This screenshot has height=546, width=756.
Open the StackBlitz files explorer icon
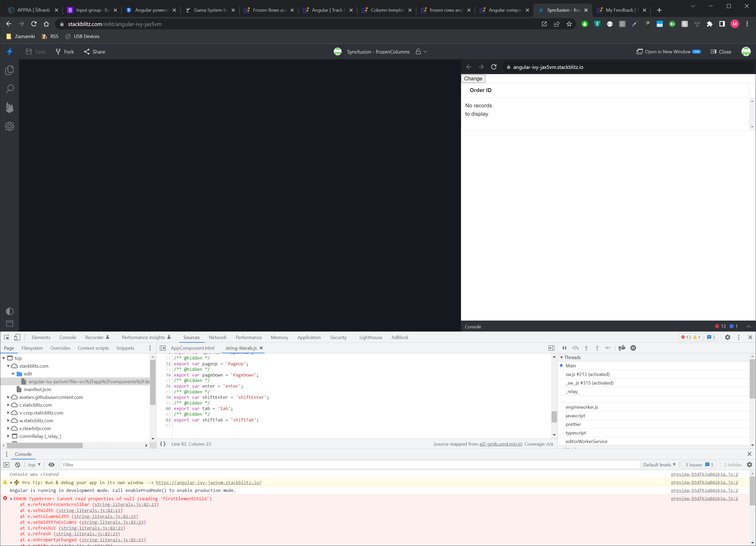[x=10, y=70]
